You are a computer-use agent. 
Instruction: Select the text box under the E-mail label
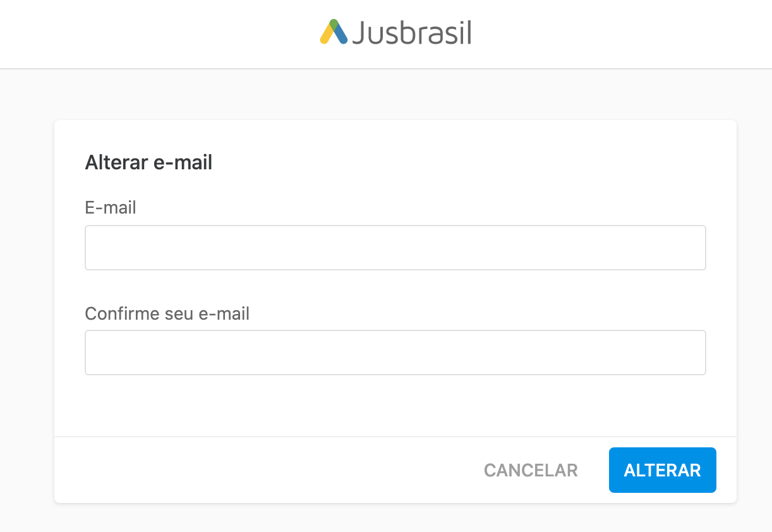click(395, 248)
